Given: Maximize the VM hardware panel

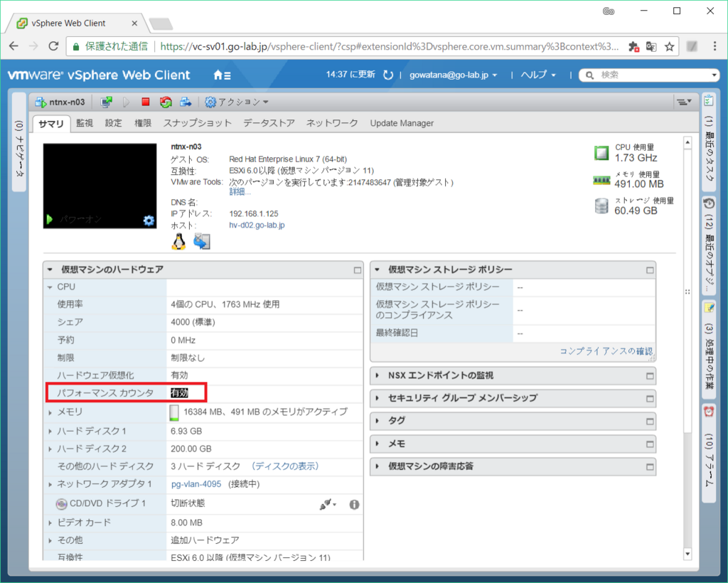Looking at the screenshot, I should (357, 269).
